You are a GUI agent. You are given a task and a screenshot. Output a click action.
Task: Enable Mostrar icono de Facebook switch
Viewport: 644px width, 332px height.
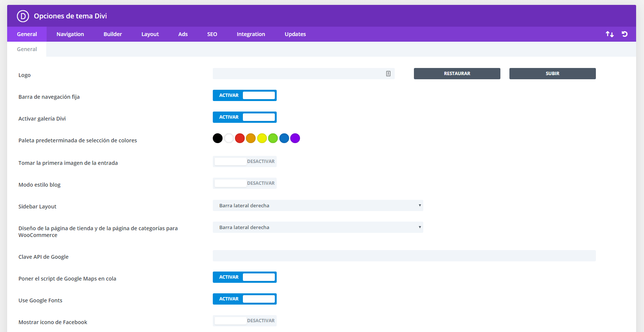coord(245,321)
